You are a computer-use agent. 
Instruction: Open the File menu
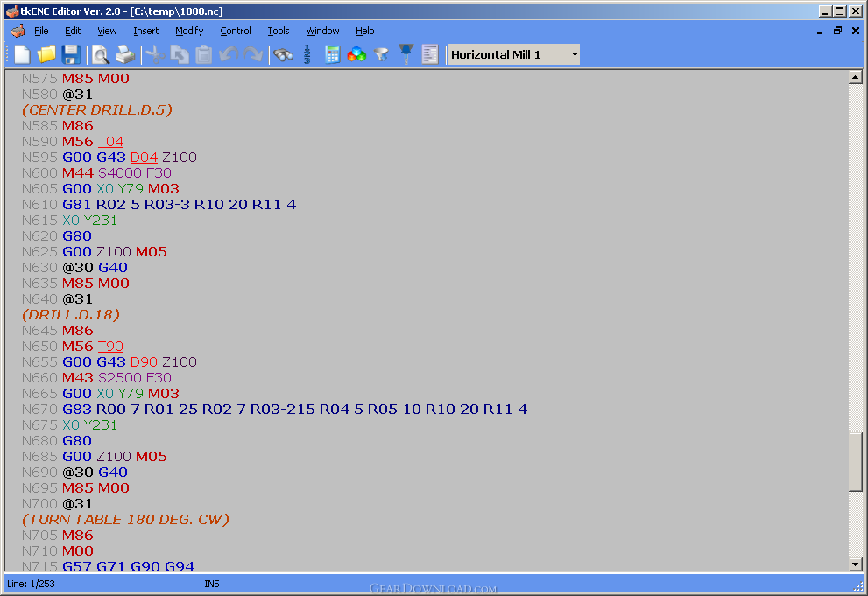pos(41,31)
